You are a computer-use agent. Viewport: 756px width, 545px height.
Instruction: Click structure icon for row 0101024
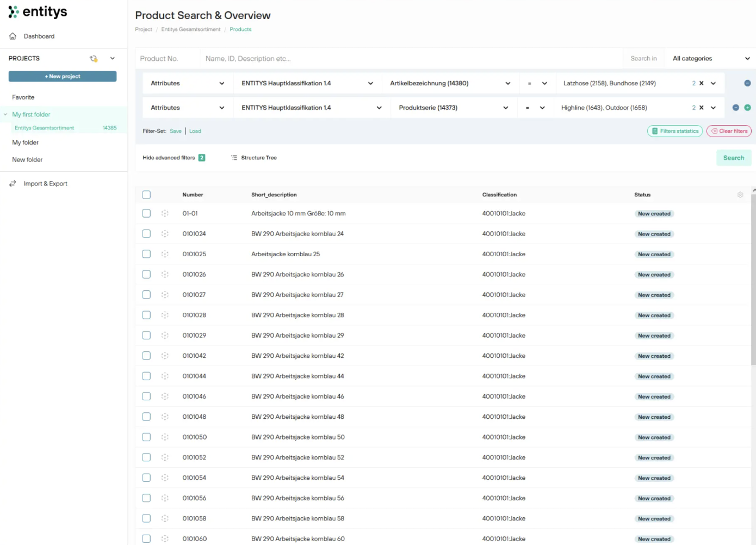coord(165,234)
